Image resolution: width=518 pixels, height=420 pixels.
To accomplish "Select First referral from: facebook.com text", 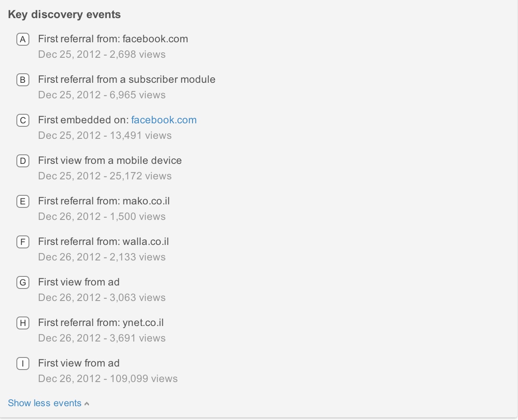I will pyautogui.click(x=113, y=39).
